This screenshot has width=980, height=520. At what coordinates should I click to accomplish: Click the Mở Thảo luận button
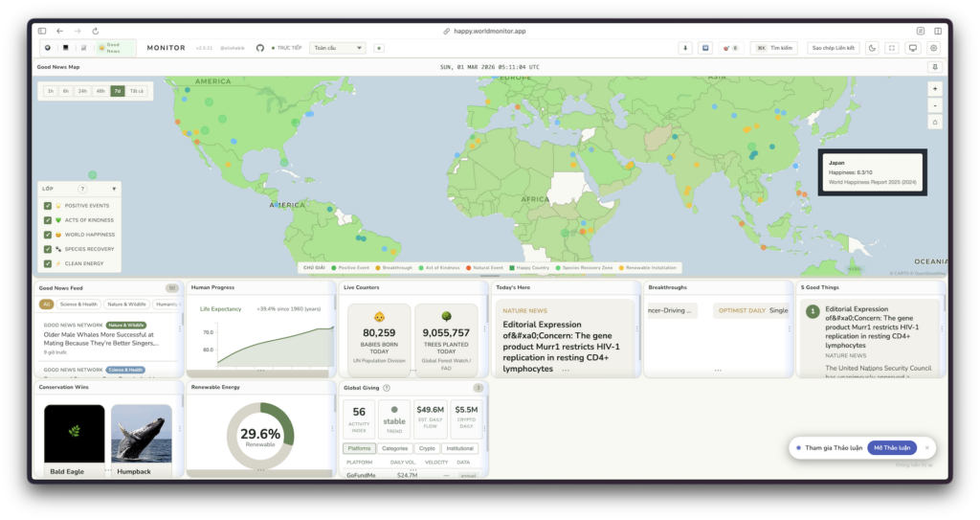892,447
